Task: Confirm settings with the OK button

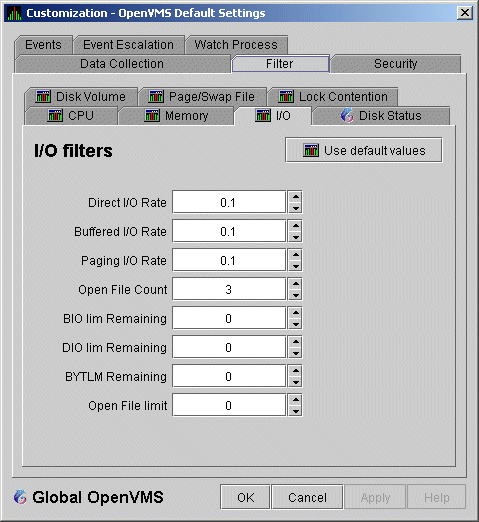Action: 245,497
